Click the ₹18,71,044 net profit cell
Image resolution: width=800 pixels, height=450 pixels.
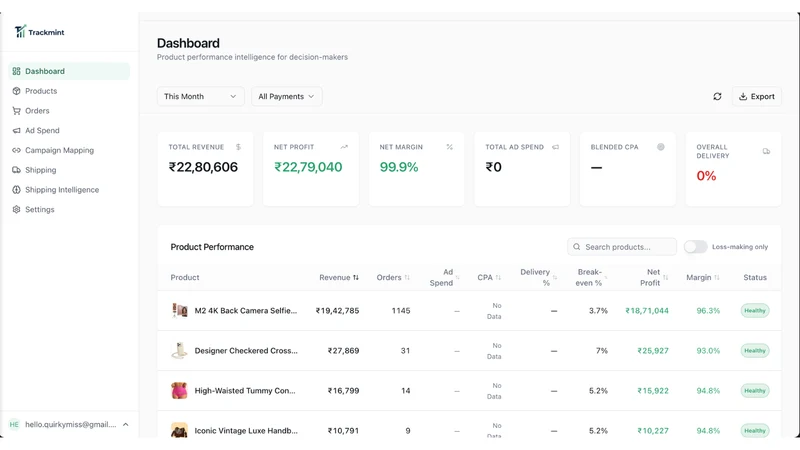click(647, 311)
